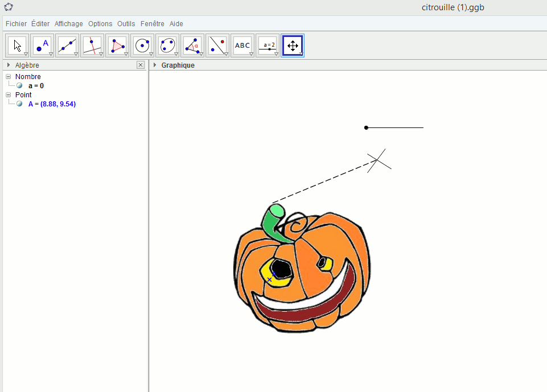This screenshot has width=547, height=392.
Task: Expand the Graphique style bar arrow
Action: [x=155, y=65]
